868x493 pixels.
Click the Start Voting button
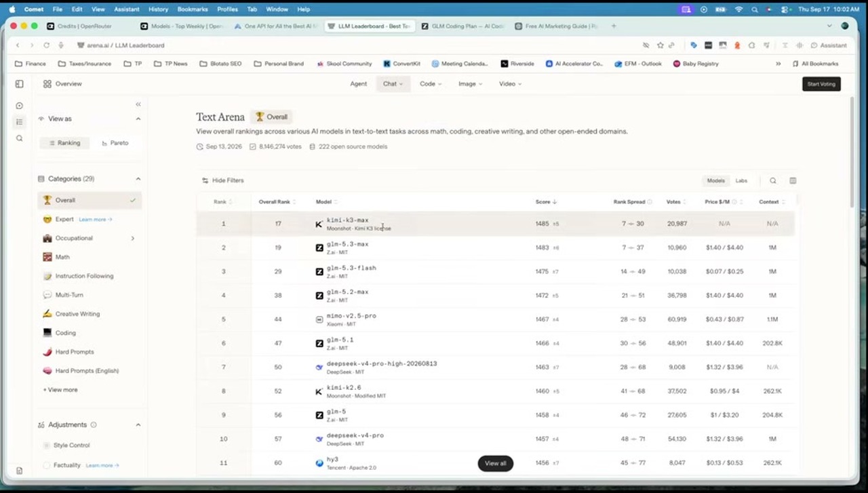[x=821, y=84]
